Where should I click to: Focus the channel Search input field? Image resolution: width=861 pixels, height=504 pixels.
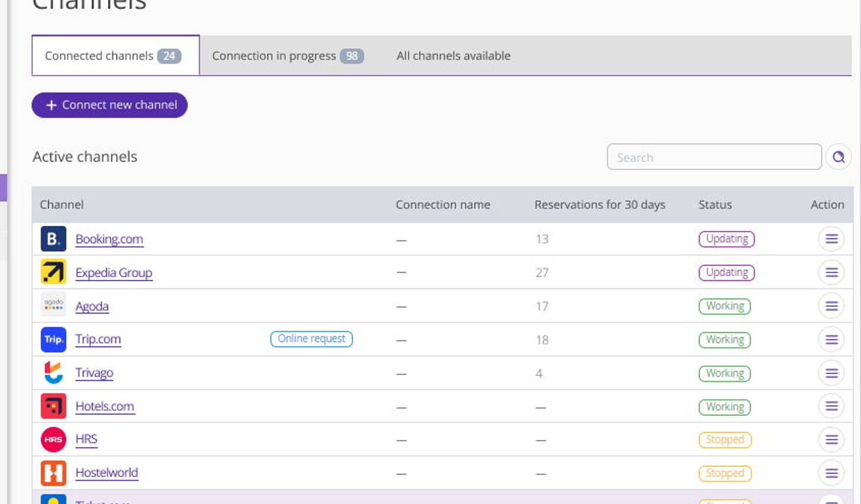point(714,157)
